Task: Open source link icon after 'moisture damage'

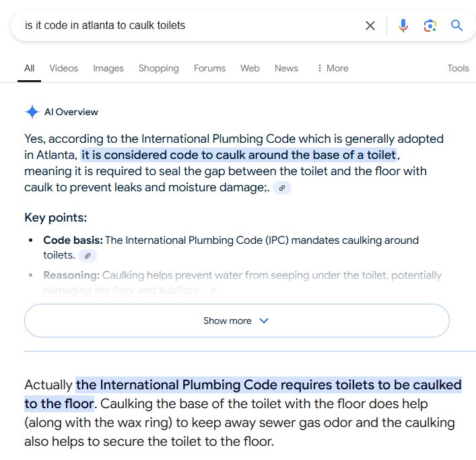Action: click(x=282, y=188)
